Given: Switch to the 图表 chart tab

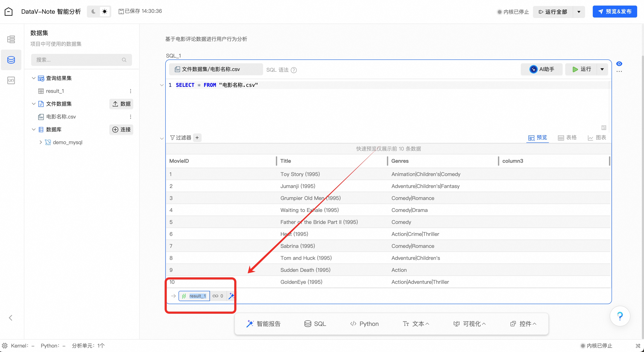Looking at the screenshot, I should click(x=597, y=138).
